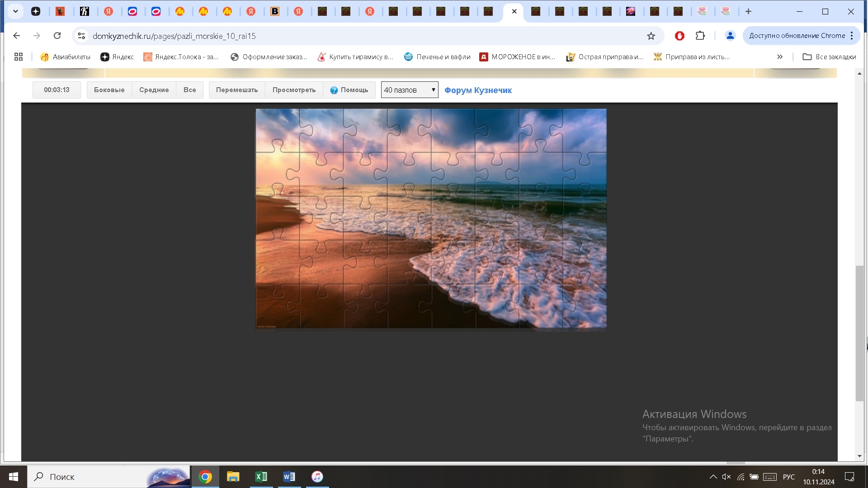Open the red ad-blocker extension icon
The image size is (868, 488).
coord(679,36)
